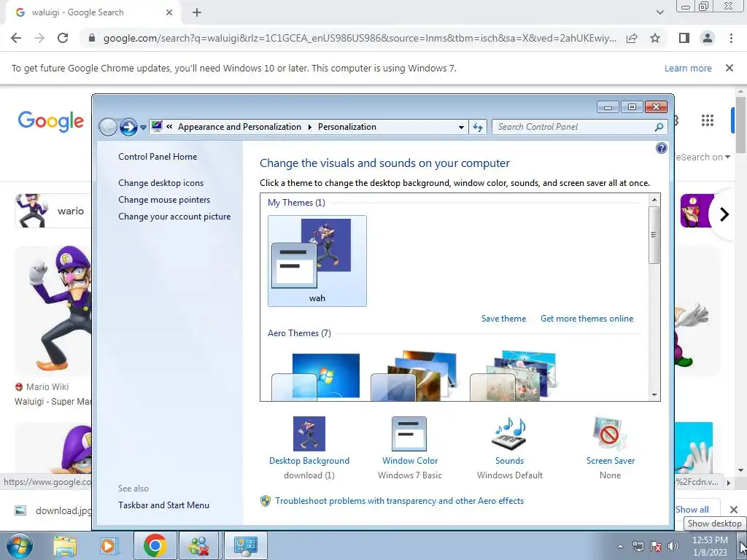
Task: Click the Control Panel back arrow
Action: click(108, 127)
